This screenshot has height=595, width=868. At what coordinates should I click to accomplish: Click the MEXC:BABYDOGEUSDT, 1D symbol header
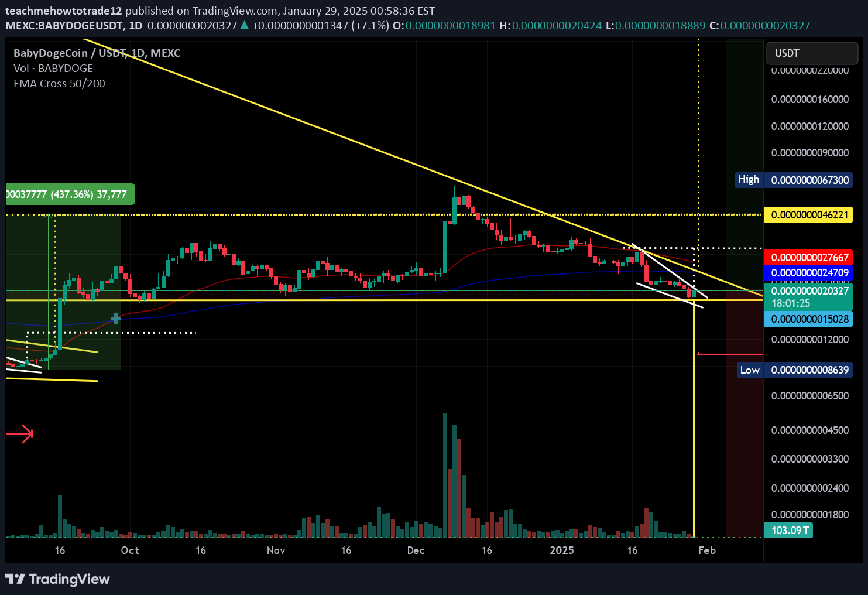click(74, 26)
